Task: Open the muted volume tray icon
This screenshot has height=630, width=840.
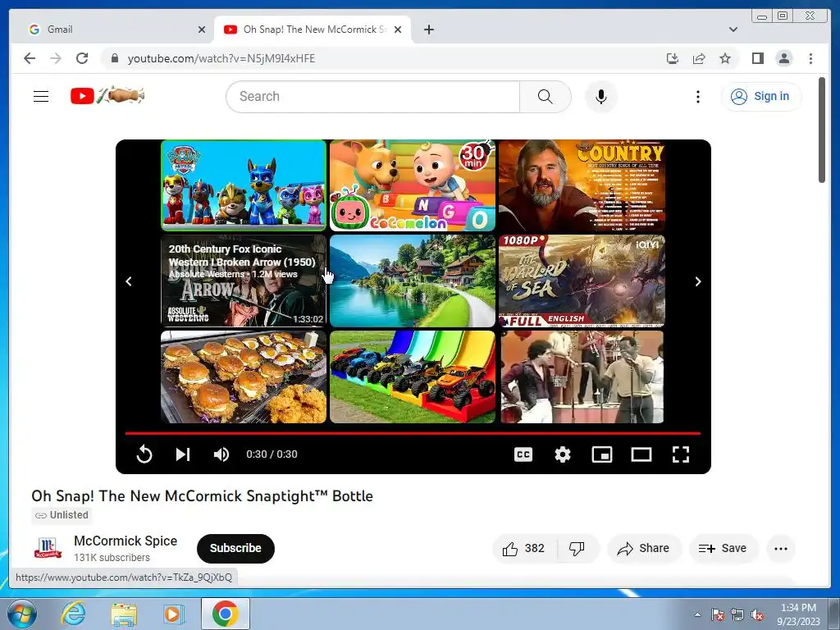Action: click(x=757, y=615)
